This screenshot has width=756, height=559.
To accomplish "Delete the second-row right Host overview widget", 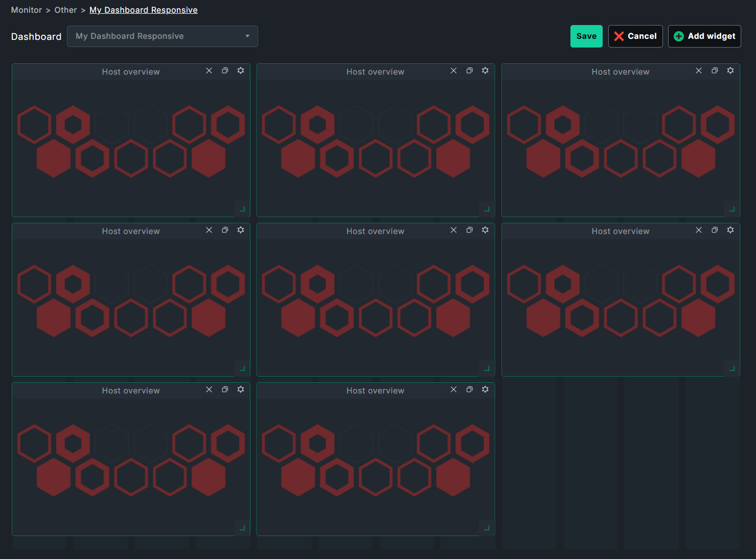I will pyautogui.click(x=699, y=230).
